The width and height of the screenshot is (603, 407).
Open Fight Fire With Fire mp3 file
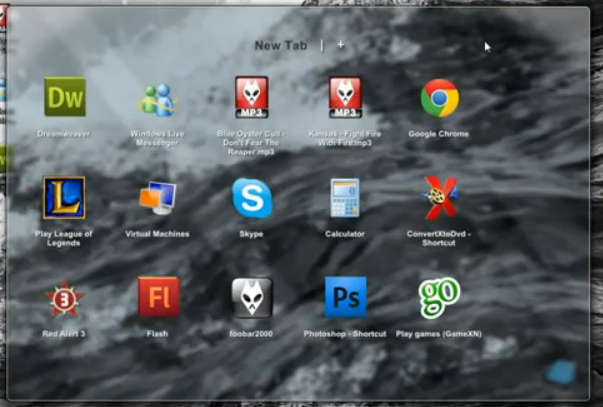345,97
